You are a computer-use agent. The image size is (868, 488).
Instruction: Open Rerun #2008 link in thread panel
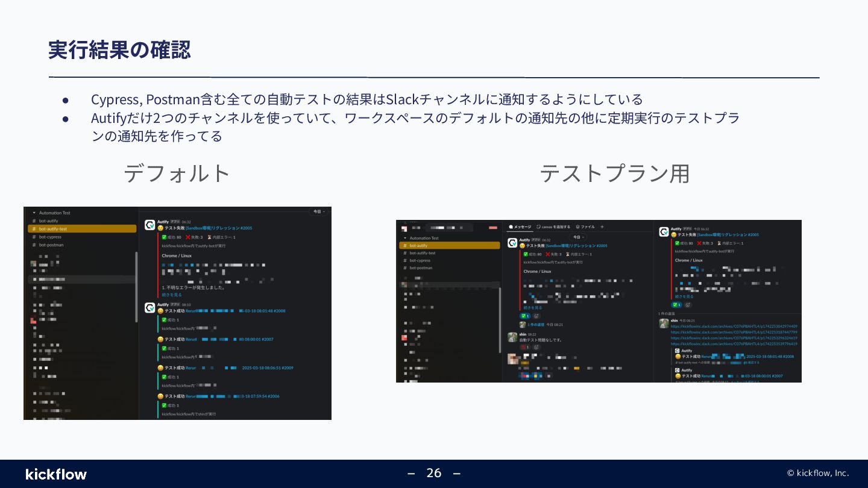(748, 357)
